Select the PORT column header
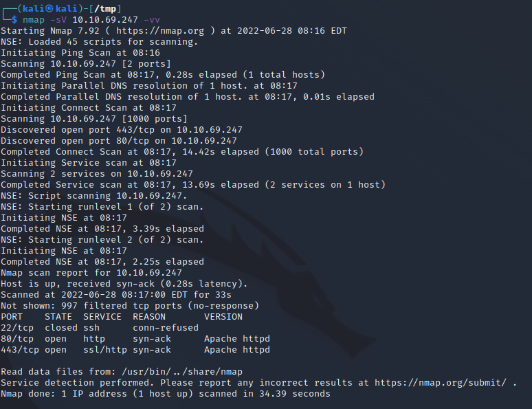This screenshot has width=532, height=409. click(12, 317)
